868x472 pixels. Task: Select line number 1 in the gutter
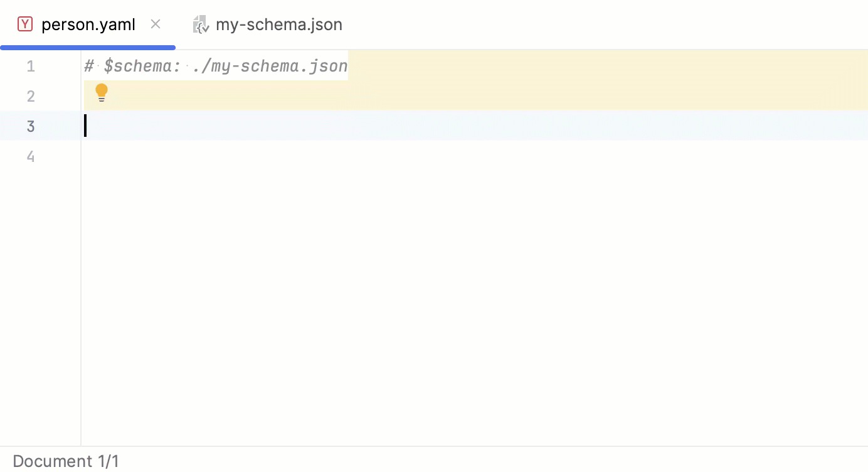[30, 66]
